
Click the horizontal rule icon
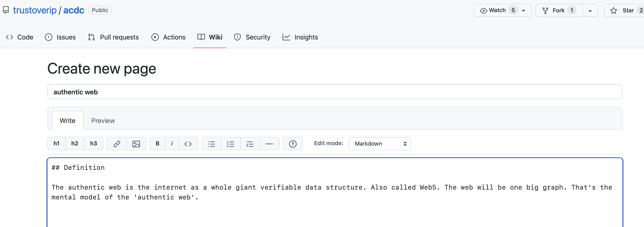tap(270, 143)
